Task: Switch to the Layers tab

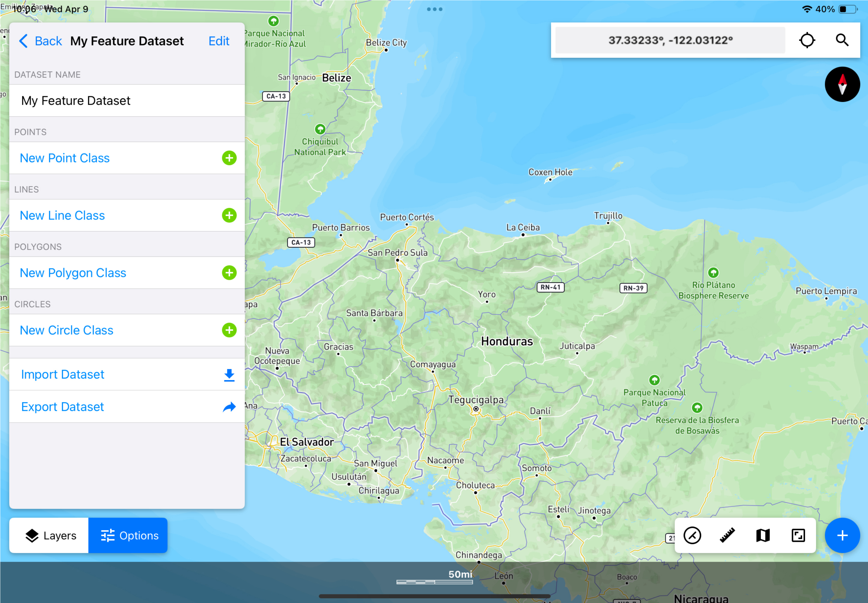Action: [x=49, y=535]
